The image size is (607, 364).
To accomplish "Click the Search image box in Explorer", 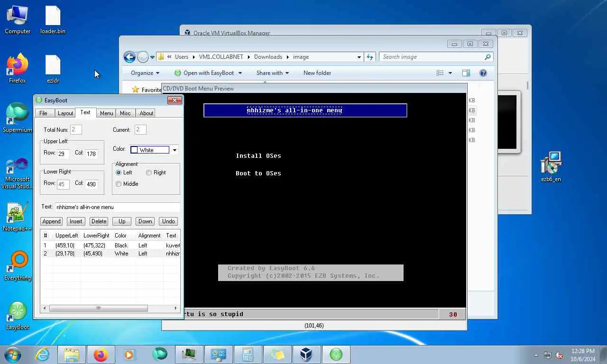I will point(436,57).
